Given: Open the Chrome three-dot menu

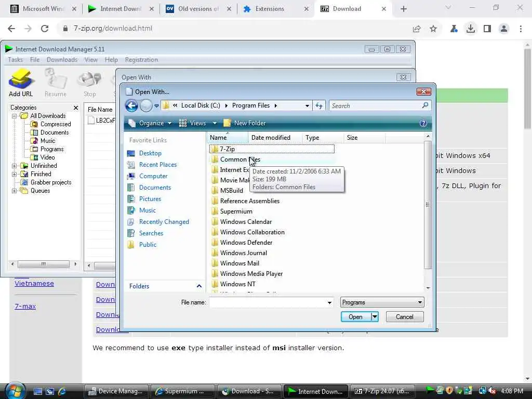Looking at the screenshot, I should tap(521, 29).
